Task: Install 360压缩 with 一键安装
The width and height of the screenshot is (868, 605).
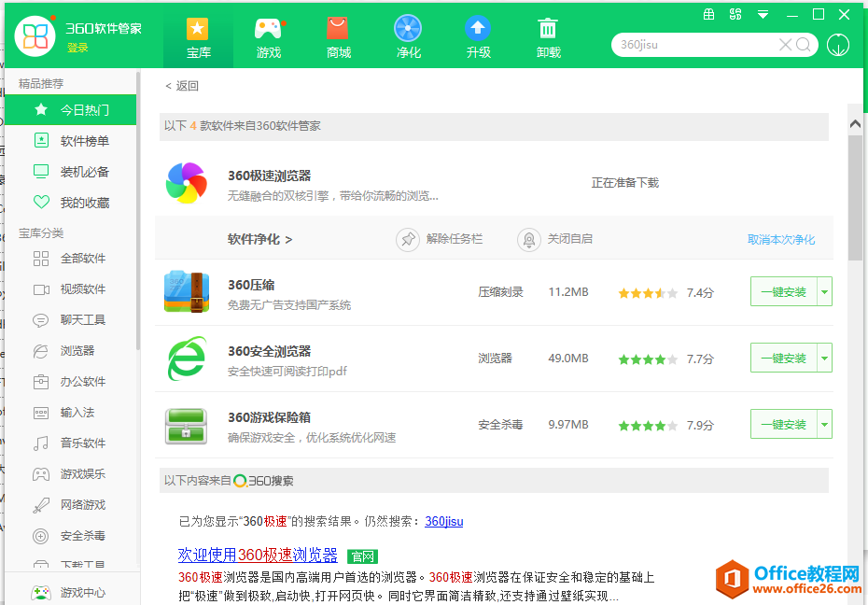Action: point(783,291)
